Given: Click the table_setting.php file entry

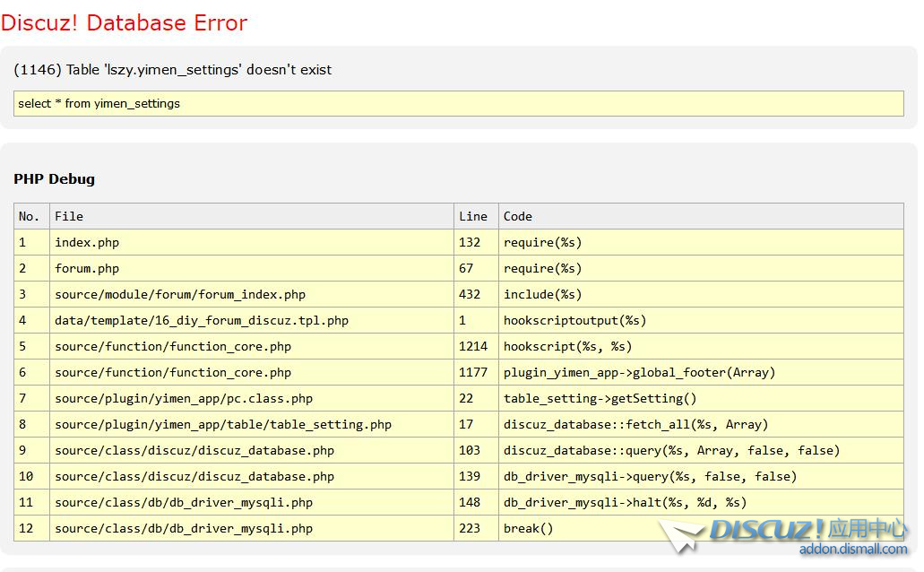Looking at the screenshot, I should click(223, 424).
